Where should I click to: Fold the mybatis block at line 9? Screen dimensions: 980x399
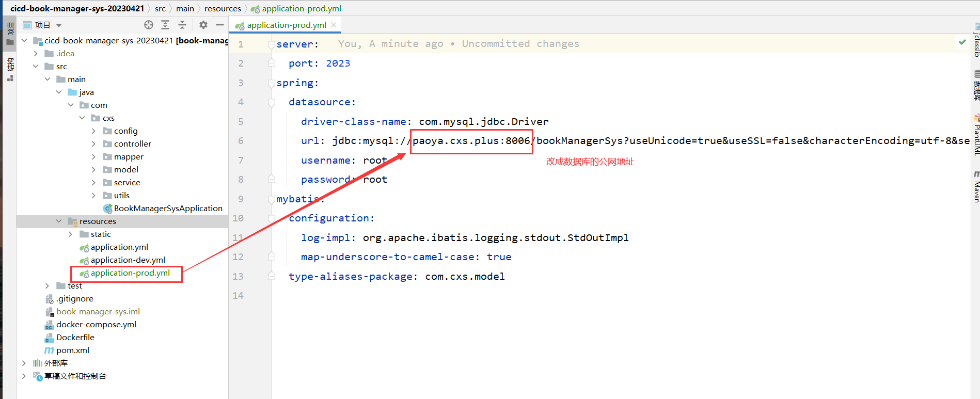[x=272, y=199]
